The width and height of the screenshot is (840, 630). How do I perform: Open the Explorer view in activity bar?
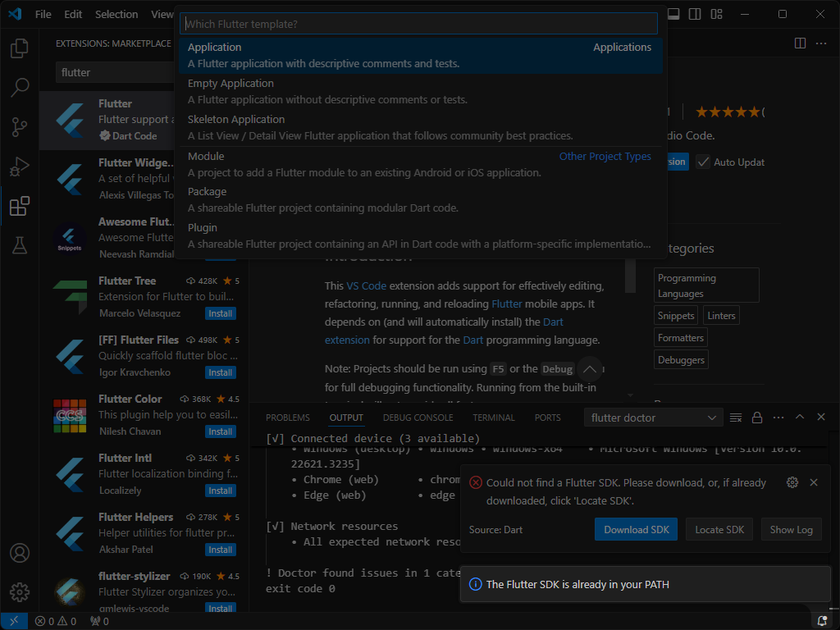(x=20, y=48)
